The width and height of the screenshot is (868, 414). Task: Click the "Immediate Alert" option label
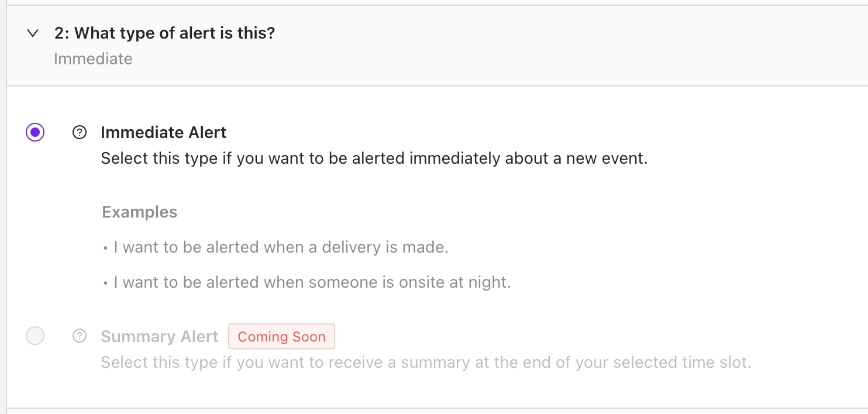163,133
